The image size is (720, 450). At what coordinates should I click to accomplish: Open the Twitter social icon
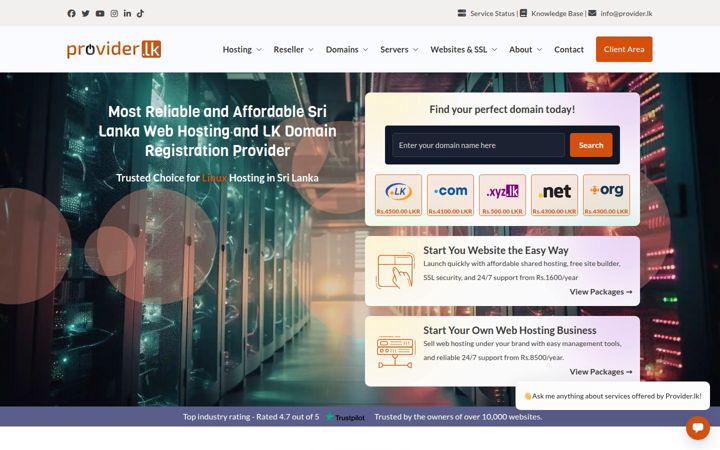pyautogui.click(x=85, y=13)
